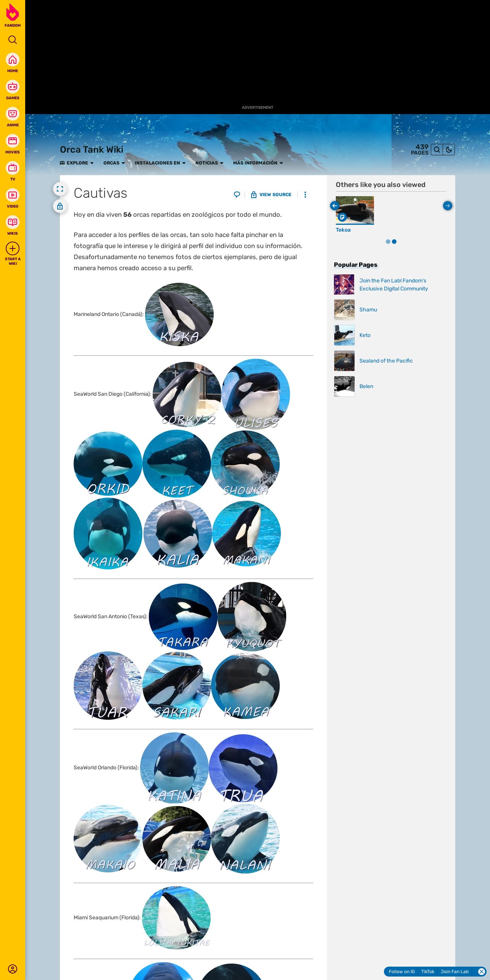Click the Tekoa link
490x980 pixels.
[x=343, y=230]
